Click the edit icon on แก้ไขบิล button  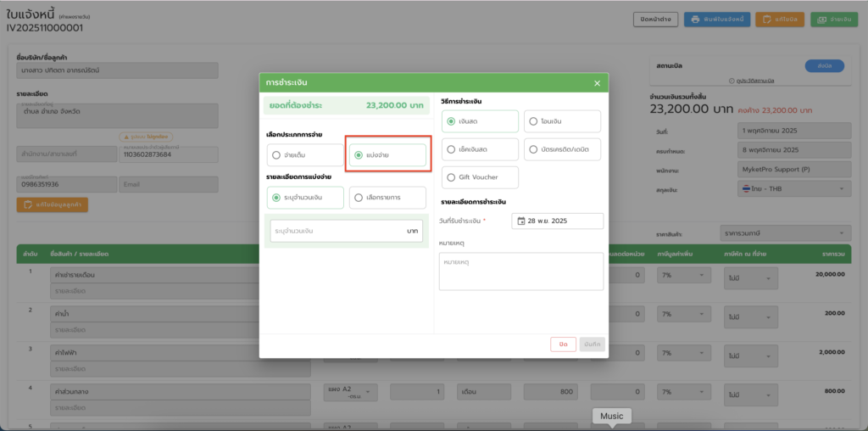(766, 20)
